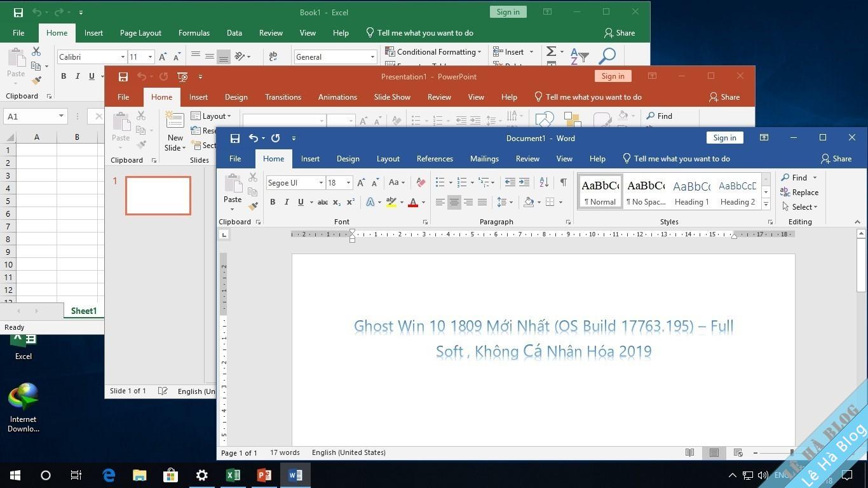Toggle Italic in Excel ribbon
This screenshot has height=488, width=868.
click(x=78, y=76)
